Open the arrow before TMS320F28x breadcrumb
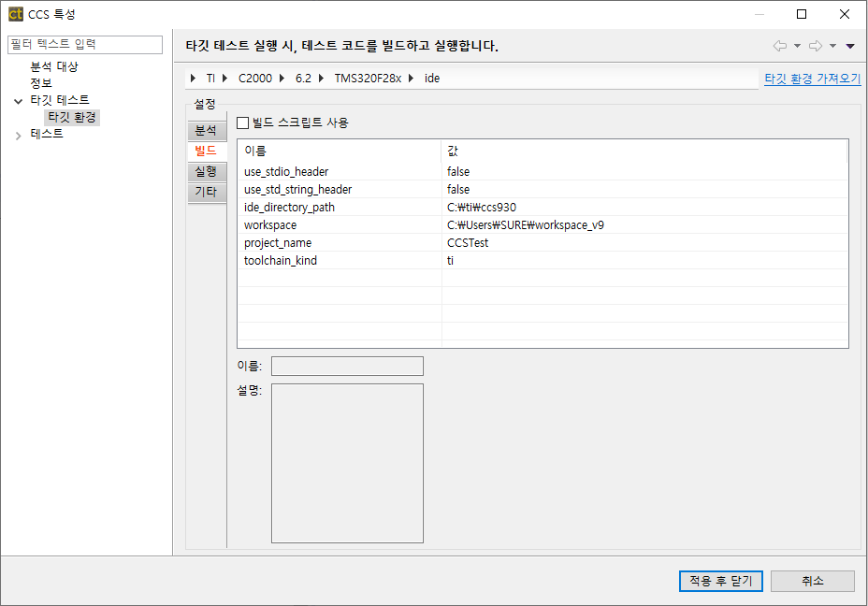Viewport: 868px width, 606px height. click(321, 78)
